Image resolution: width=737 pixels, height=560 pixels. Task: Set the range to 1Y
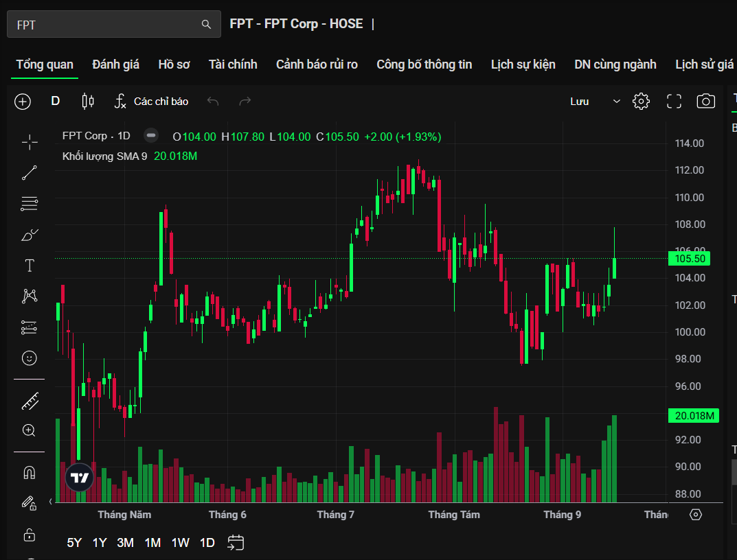(x=100, y=543)
